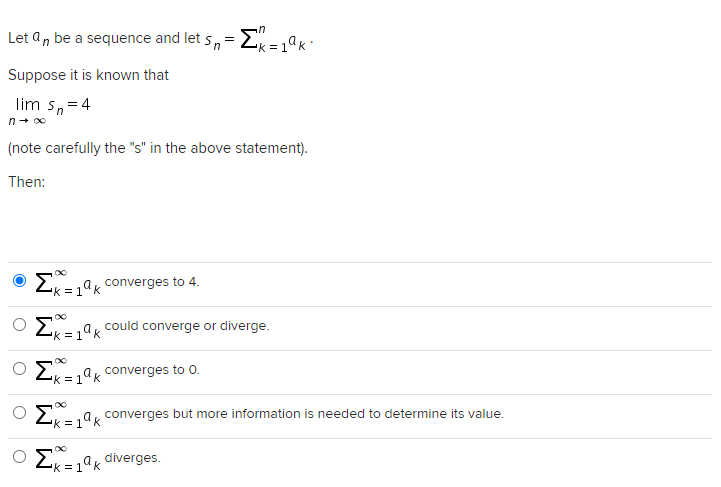
Task: Click the sigma series formula in the third option
Action: click(x=66, y=371)
